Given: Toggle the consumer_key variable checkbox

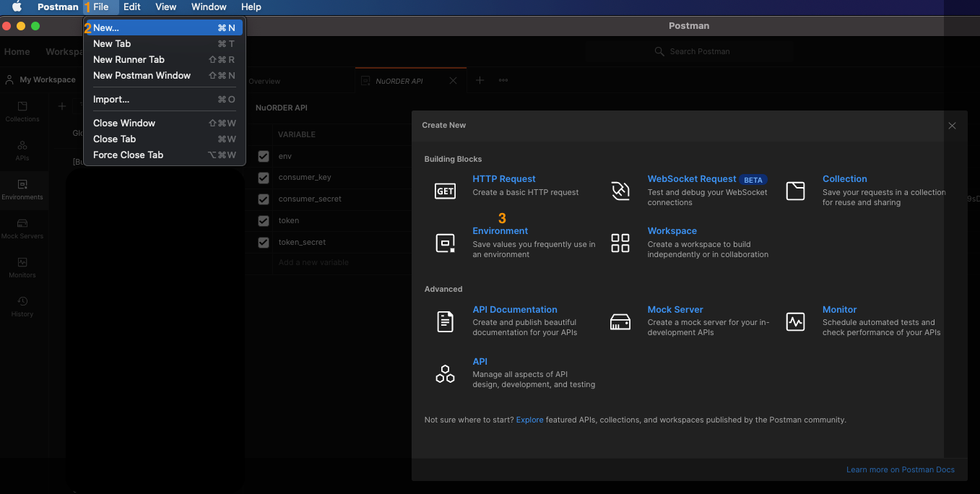Looking at the screenshot, I should point(264,178).
